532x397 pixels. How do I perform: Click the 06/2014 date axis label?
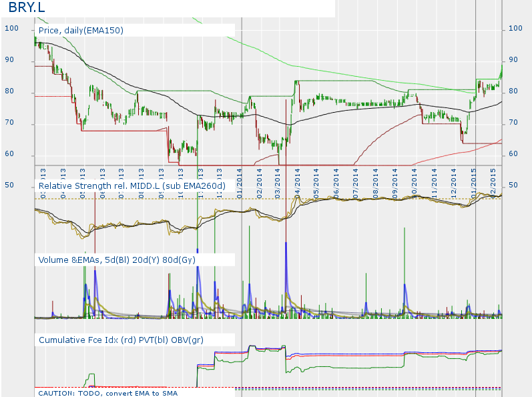click(x=336, y=183)
